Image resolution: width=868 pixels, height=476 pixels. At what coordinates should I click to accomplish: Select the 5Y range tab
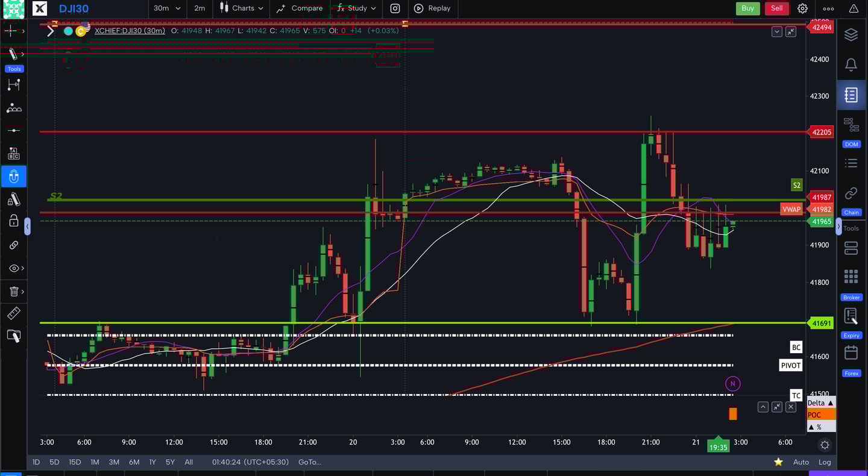tap(171, 462)
